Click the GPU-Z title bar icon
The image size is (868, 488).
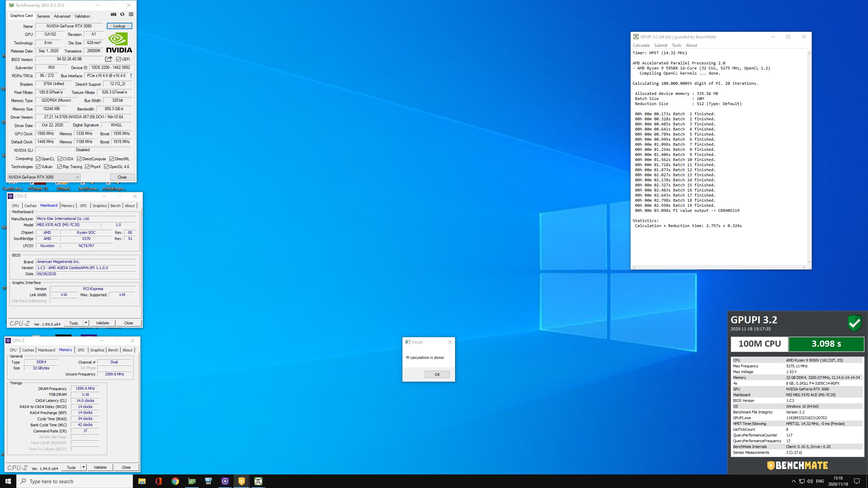click(x=12, y=5)
